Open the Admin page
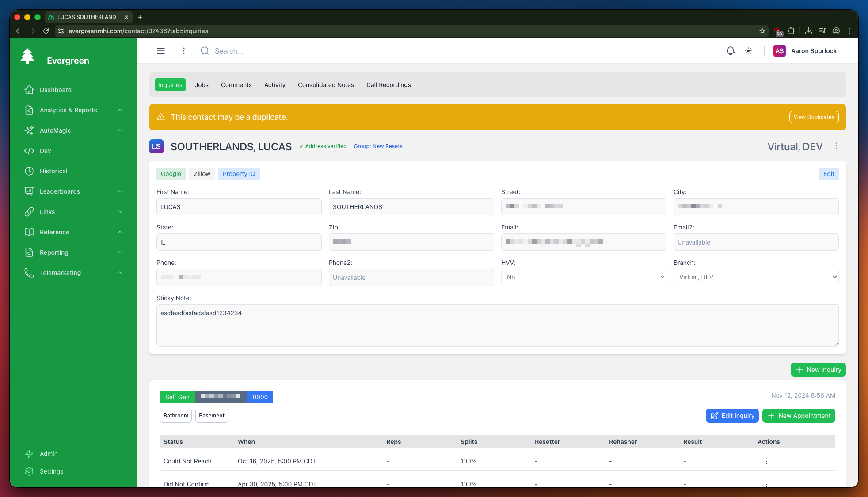Screen dimensions: 868x497 (x=49, y=454)
